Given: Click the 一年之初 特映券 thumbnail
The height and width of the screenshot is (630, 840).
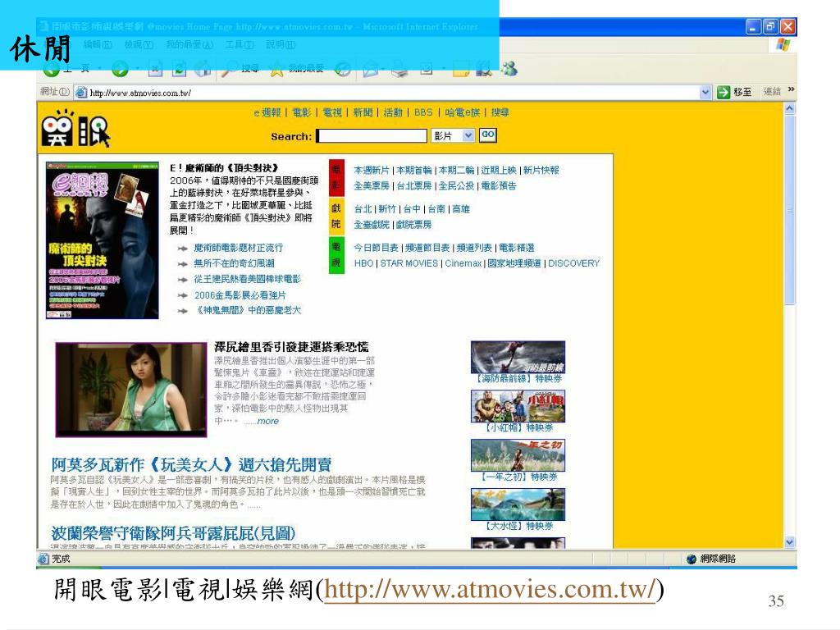Looking at the screenshot, I should tap(518, 455).
